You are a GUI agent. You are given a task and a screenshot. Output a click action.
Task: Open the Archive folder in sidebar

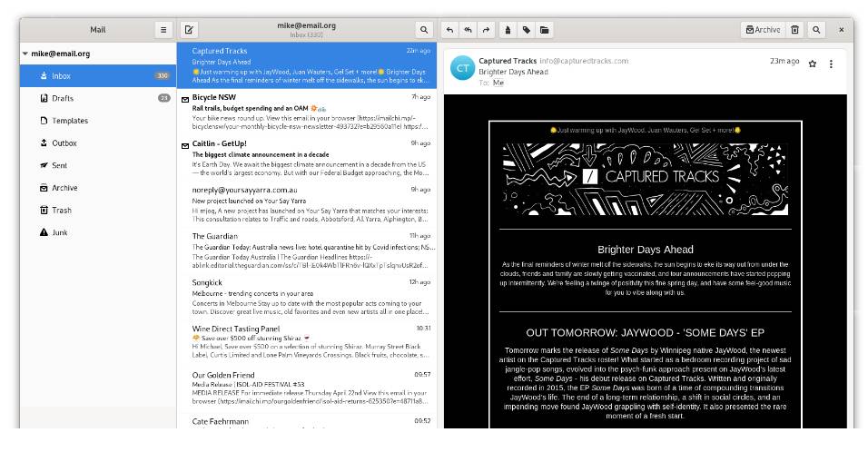pos(98,188)
